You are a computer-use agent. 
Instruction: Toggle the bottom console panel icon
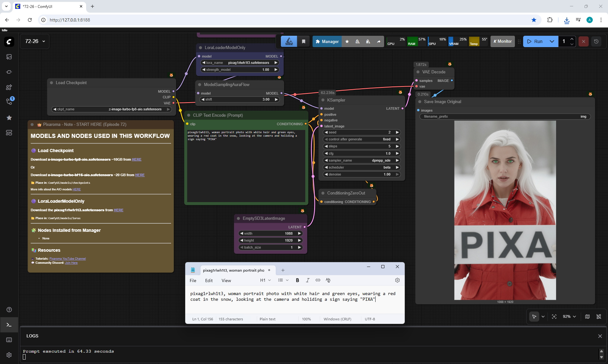pyautogui.click(x=9, y=325)
